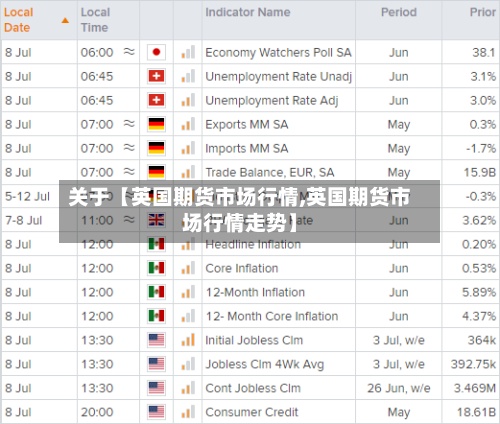The image size is (500, 424).
Task: Open the Unemployment Rate Unadj indicator
Action: coord(279,77)
